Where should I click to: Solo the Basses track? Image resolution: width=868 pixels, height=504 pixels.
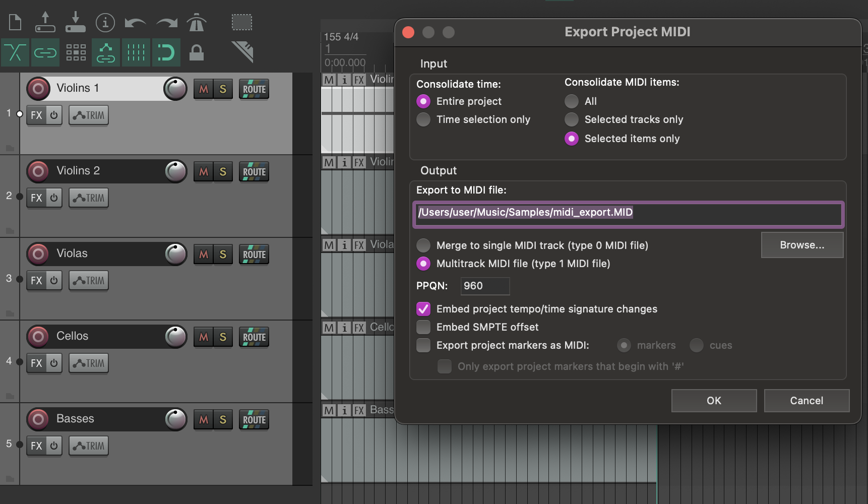(x=223, y=420)
